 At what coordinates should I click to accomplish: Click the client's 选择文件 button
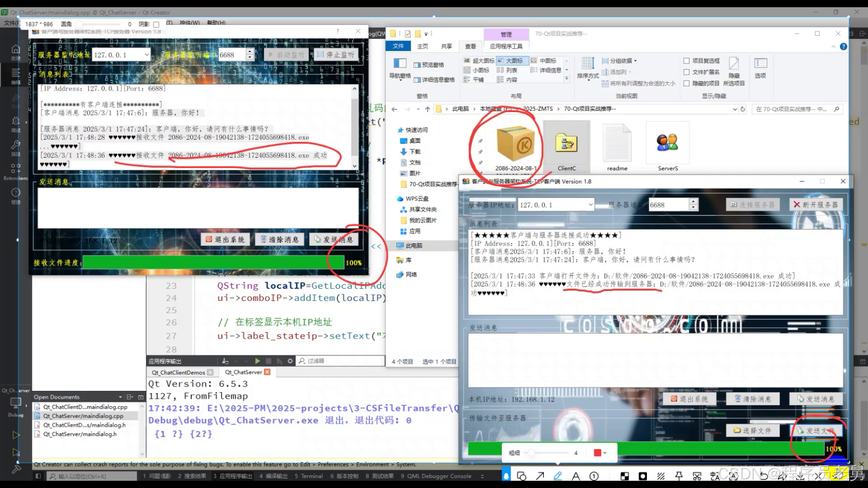pyautogui.click(x=753, y=431)
